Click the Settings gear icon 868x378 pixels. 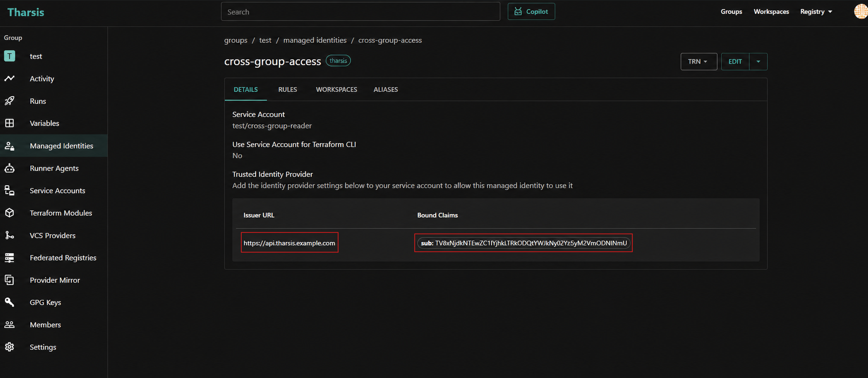click(x=10, y=347)
